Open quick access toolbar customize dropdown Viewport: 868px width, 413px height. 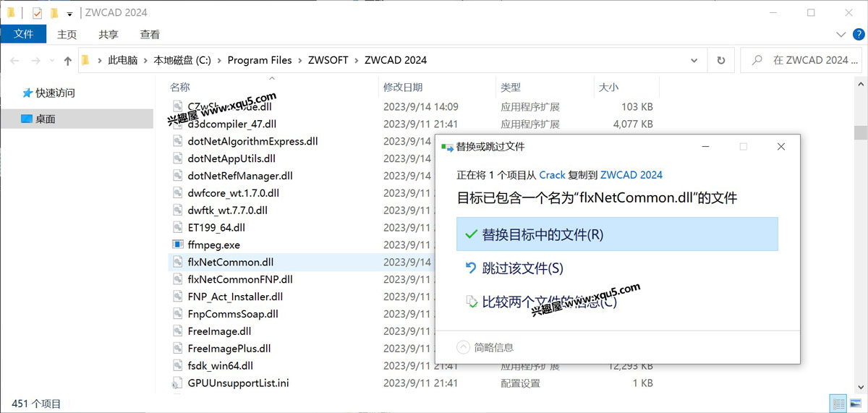[x=69, y=14]
